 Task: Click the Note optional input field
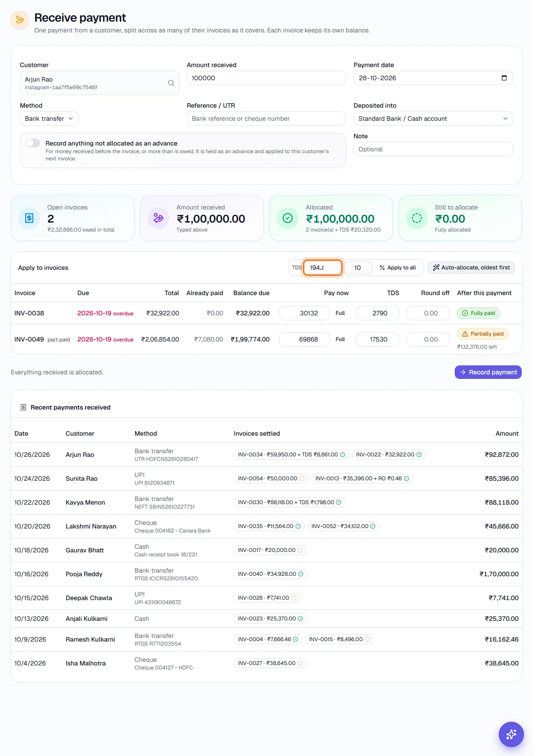tap(433, 149)
